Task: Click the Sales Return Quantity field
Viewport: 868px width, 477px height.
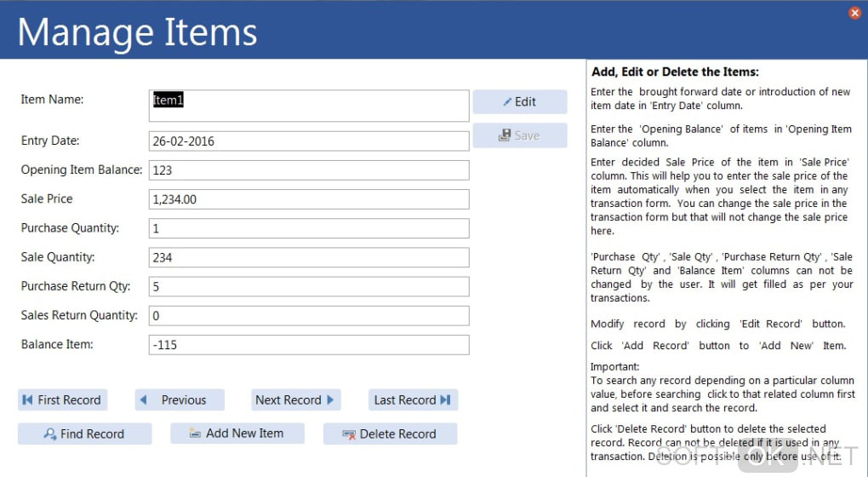Action: pos(309,316)
